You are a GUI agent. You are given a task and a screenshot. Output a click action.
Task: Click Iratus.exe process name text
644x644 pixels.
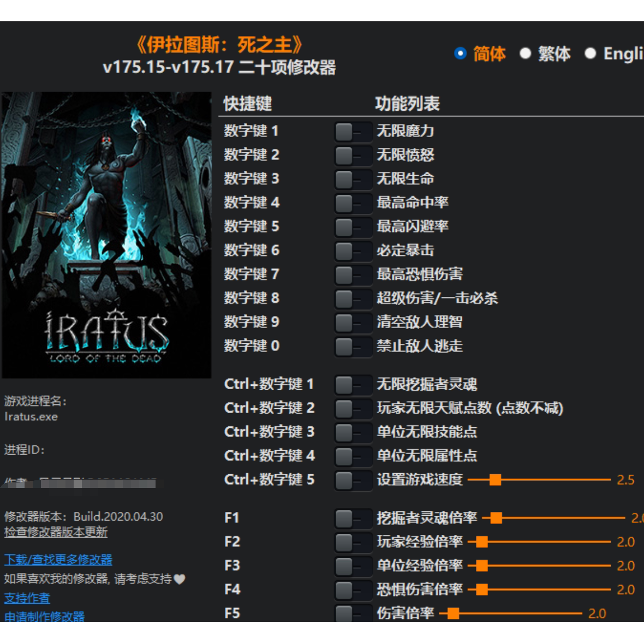31,416
